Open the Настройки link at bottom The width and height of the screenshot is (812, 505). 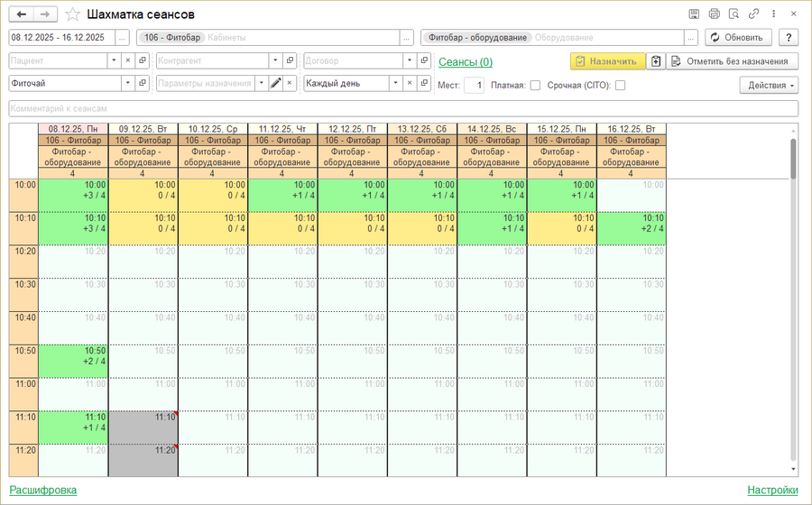click(772, 490)
